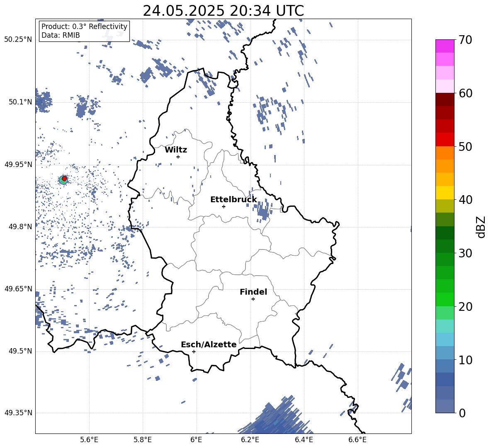The width and height of the screenshot is (491, 448).
Task: Click the Findel location cross marker
Action: coord(253,299)
